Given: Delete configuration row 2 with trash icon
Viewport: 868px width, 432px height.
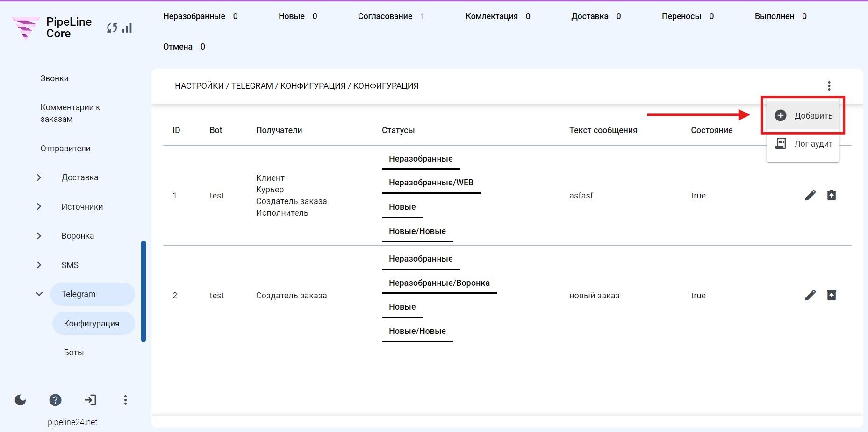Looking at the screenshot, I should click(x=831, y=295).
